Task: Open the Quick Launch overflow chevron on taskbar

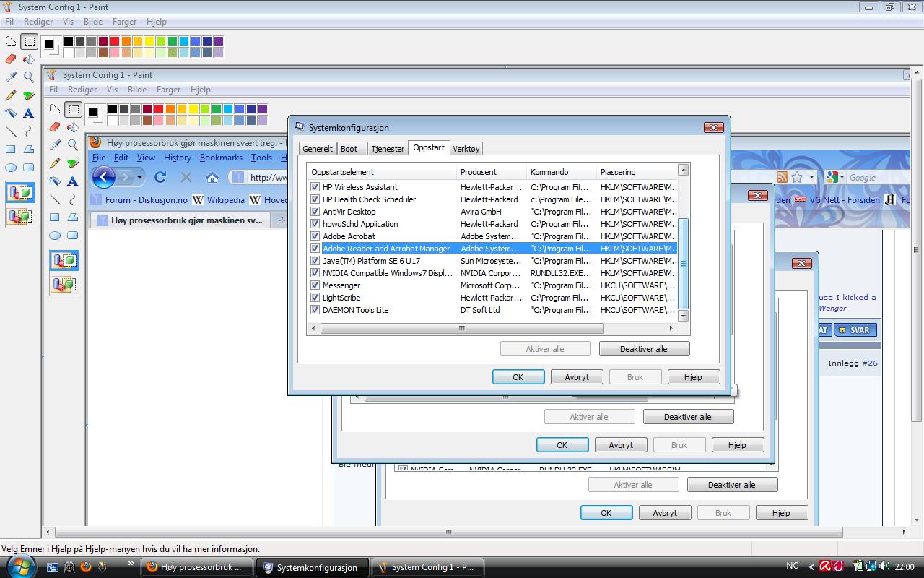Action: click(131, 563)
